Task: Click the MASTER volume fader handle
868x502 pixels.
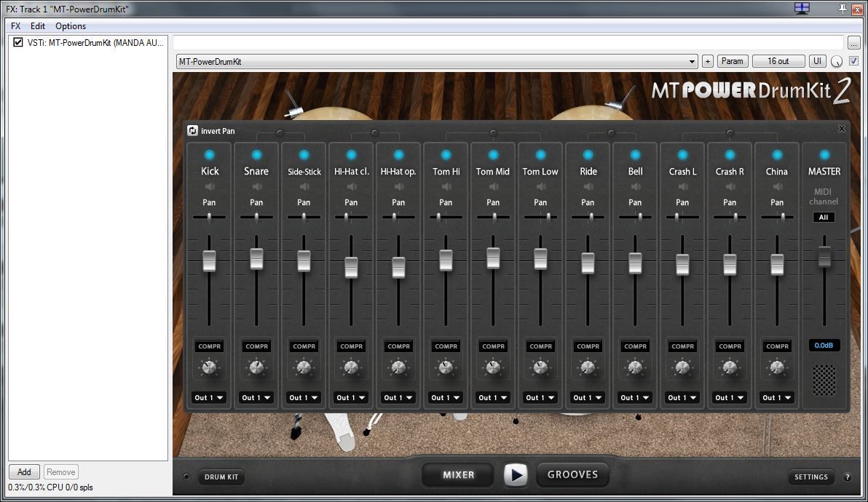Action: (x=824, y=257)
